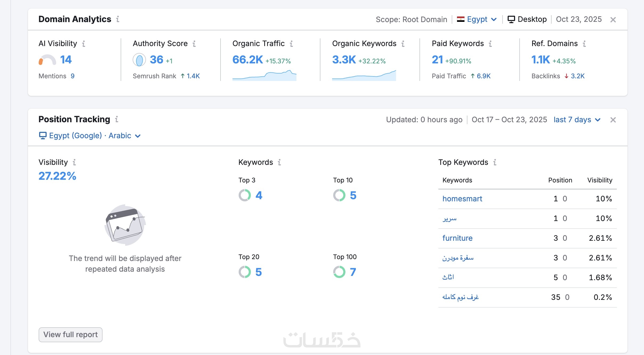Click info icon next to Domain Analytics

coord(118,19)
